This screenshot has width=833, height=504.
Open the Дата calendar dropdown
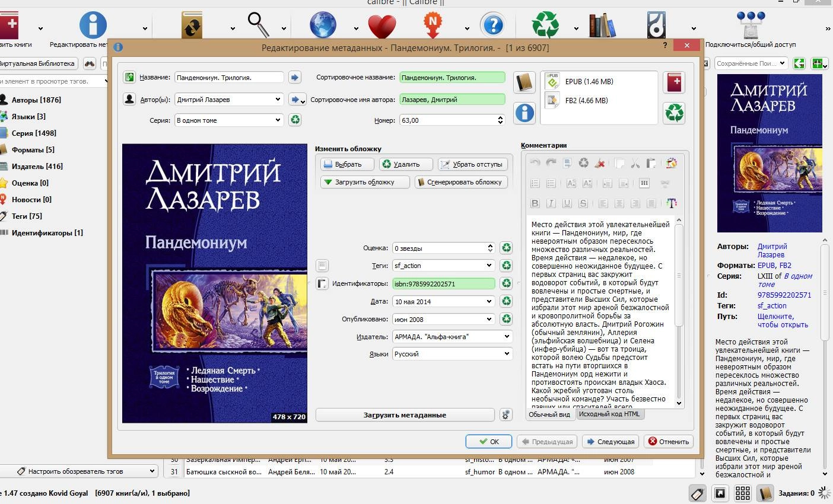pos(489,301)
